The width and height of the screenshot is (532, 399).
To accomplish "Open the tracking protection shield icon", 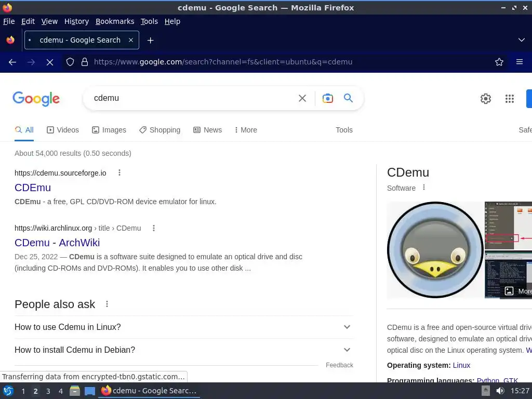I will [70, 62].
